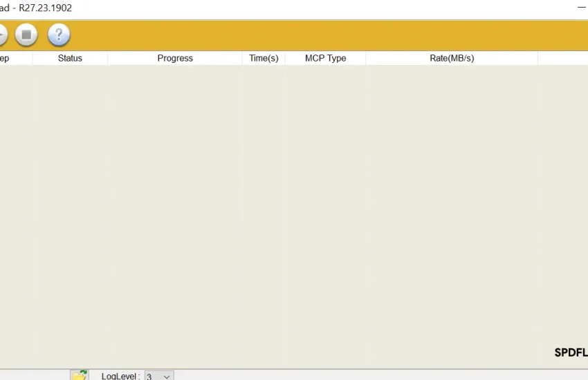
Task: Click the Step column header
Action: point(6,59)
